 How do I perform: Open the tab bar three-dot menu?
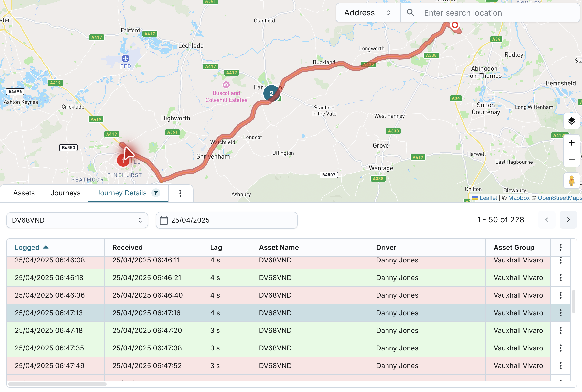click(180, 193)
